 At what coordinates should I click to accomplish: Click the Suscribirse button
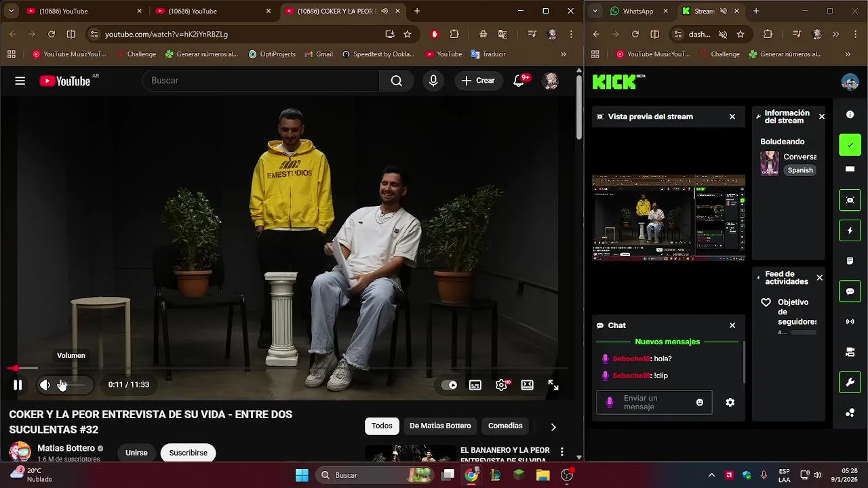pyautogui.click(x=189, y=453)
